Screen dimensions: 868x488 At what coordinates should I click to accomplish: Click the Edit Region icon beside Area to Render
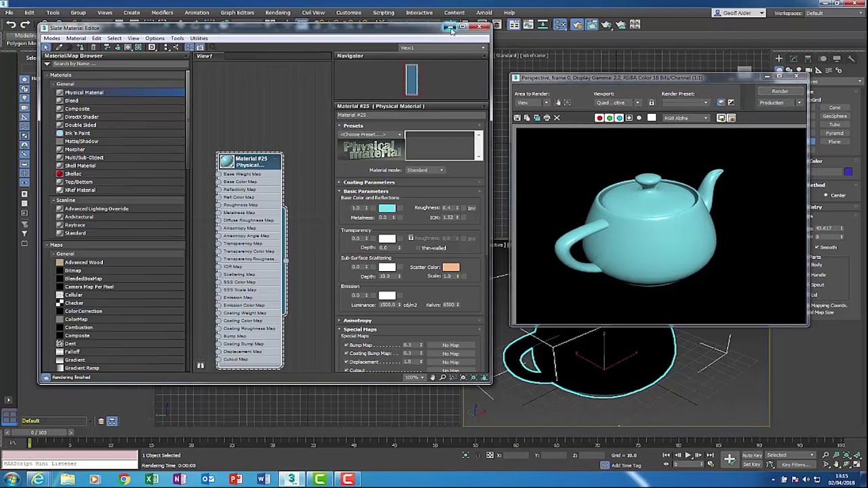coord(558,102)
